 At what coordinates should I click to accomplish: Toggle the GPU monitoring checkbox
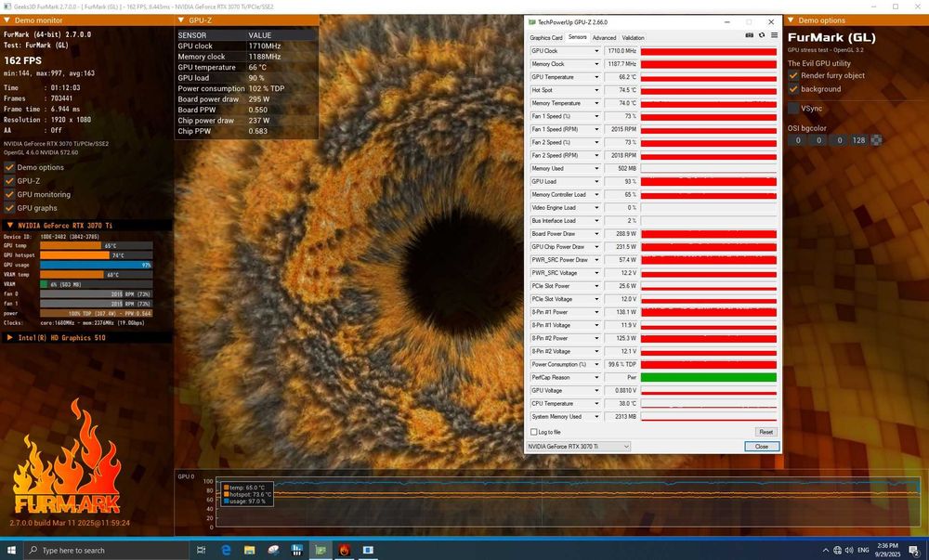[9, 194]
